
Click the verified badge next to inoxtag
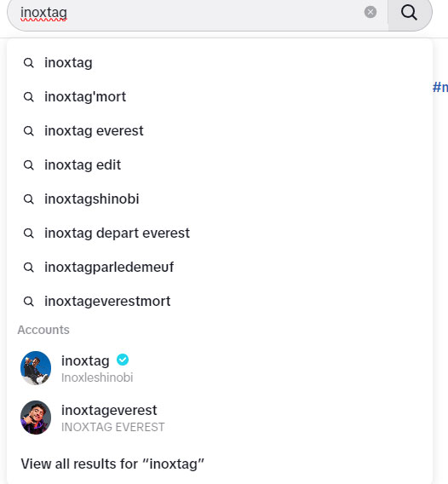(123, 360)
